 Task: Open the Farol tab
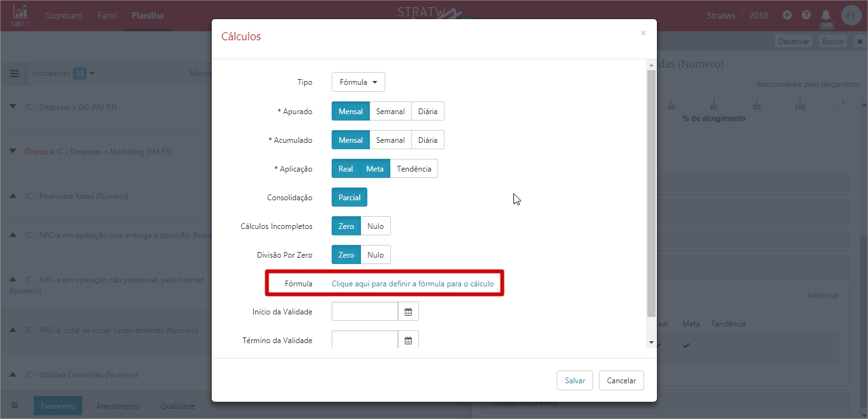point(107,15)
